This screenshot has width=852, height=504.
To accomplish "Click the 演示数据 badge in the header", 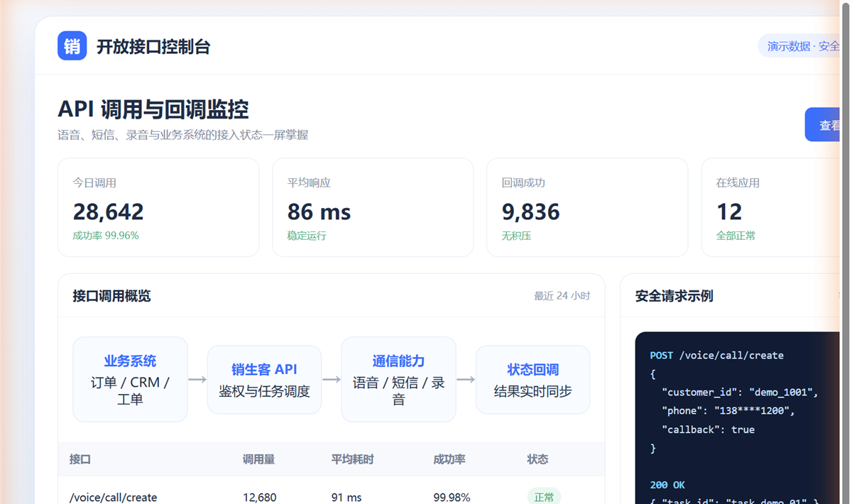I will click(799, 46).
